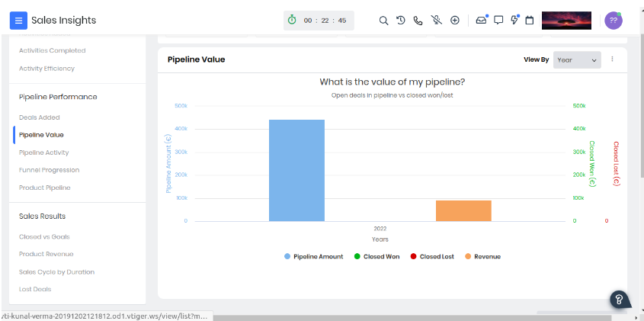
Task: Click the search magnifier icon
Action: 384,21
